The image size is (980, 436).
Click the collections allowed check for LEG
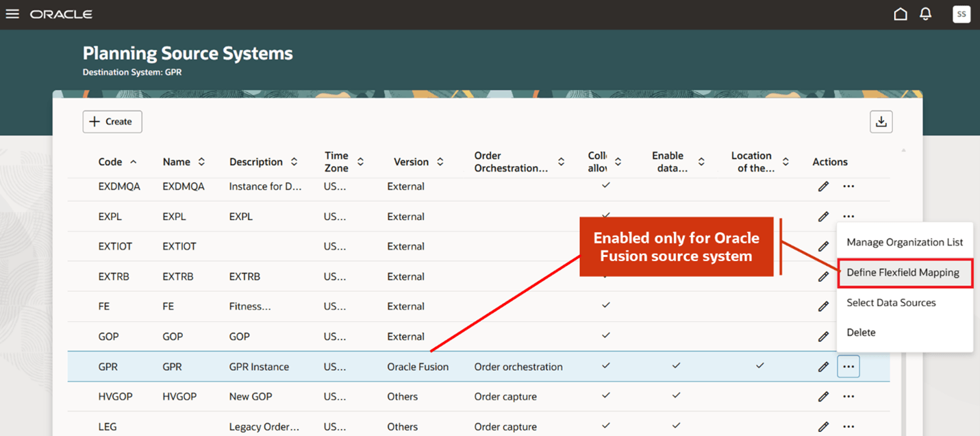(606, 426)
